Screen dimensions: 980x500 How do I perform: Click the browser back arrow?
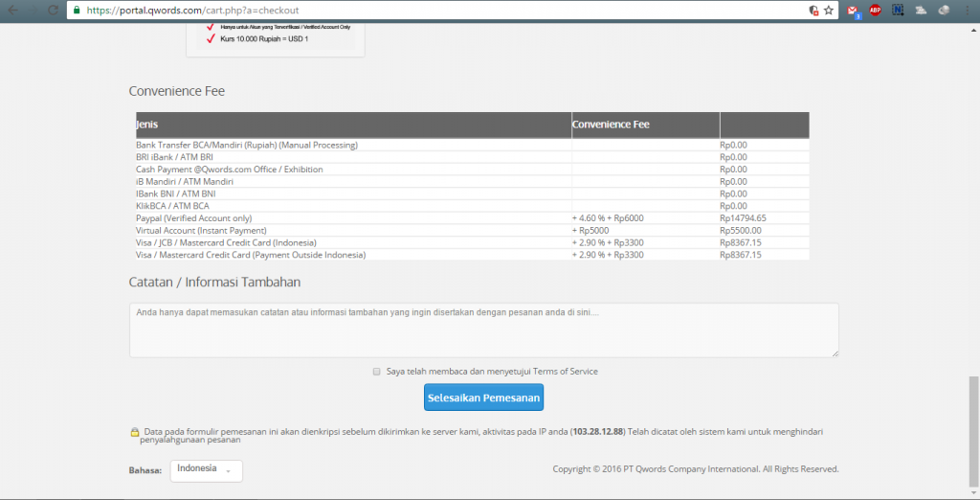[12, 11]
